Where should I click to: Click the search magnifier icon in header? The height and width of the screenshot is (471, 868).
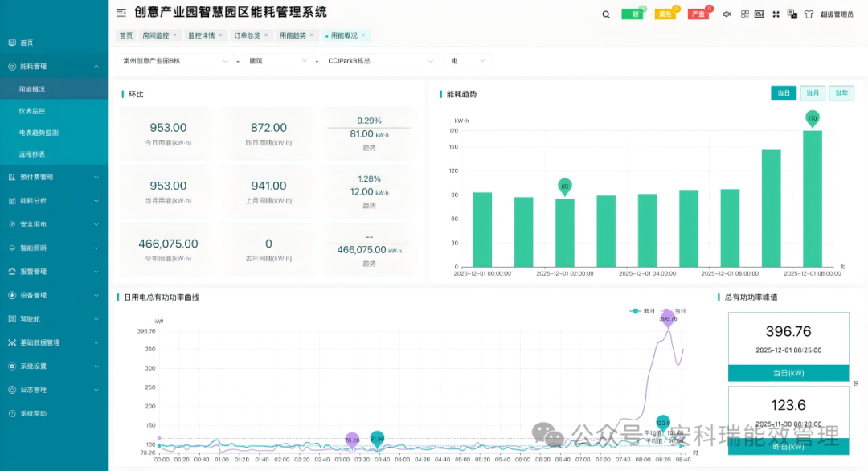[x=606, y=14]
